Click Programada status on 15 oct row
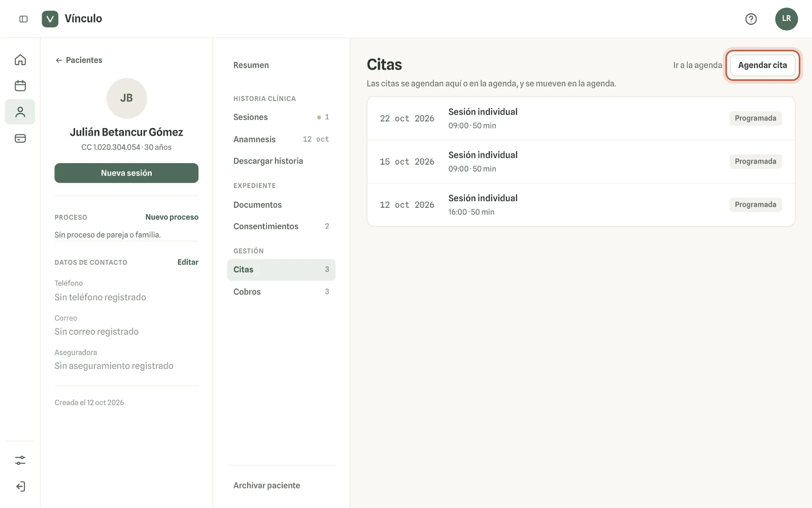The image size is (812, 508). (755, 162)
